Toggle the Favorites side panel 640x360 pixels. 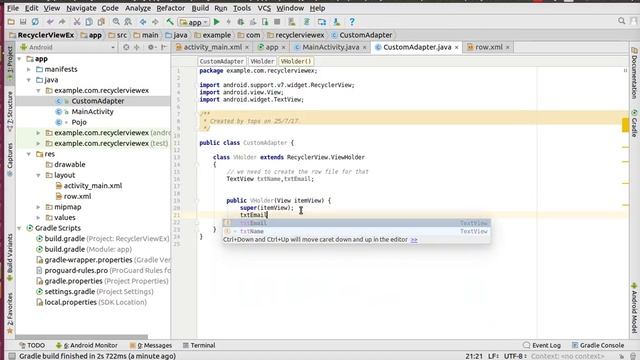[x=10, y=313]
